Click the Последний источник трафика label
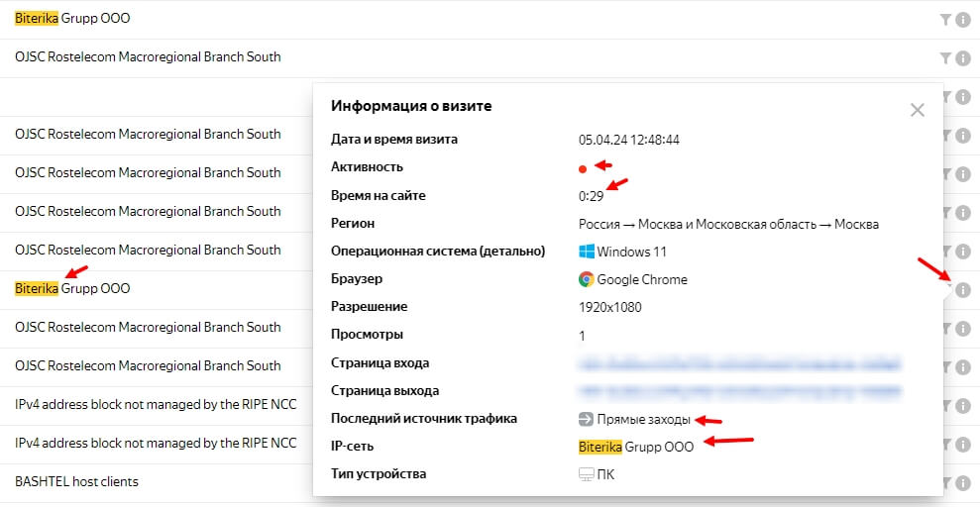The width and height of the screenshot is (980, 507). pyautogui.click(x=424, y=418)
